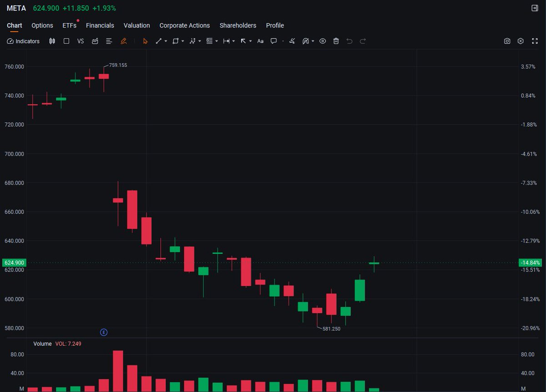Toggle drawings visibility with the eye icon
Viewport: 546px width, 392px height.
pos(323,41)
